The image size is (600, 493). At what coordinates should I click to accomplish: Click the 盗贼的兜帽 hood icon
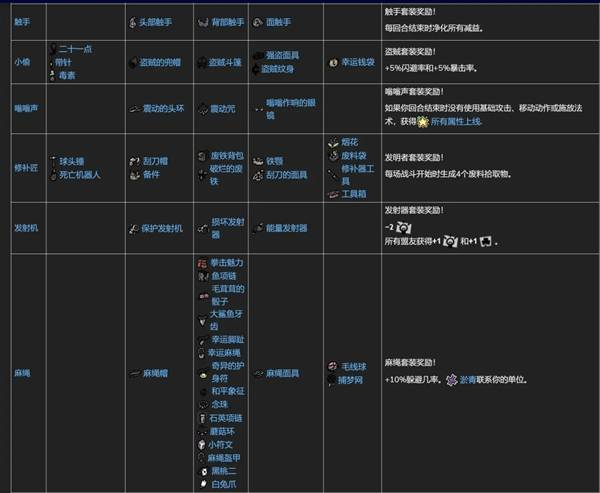pyautogui.click(x=132, y=62)
